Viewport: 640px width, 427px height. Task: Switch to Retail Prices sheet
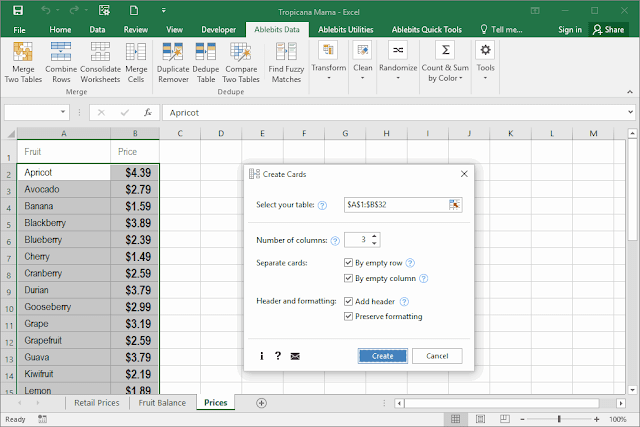97,403
